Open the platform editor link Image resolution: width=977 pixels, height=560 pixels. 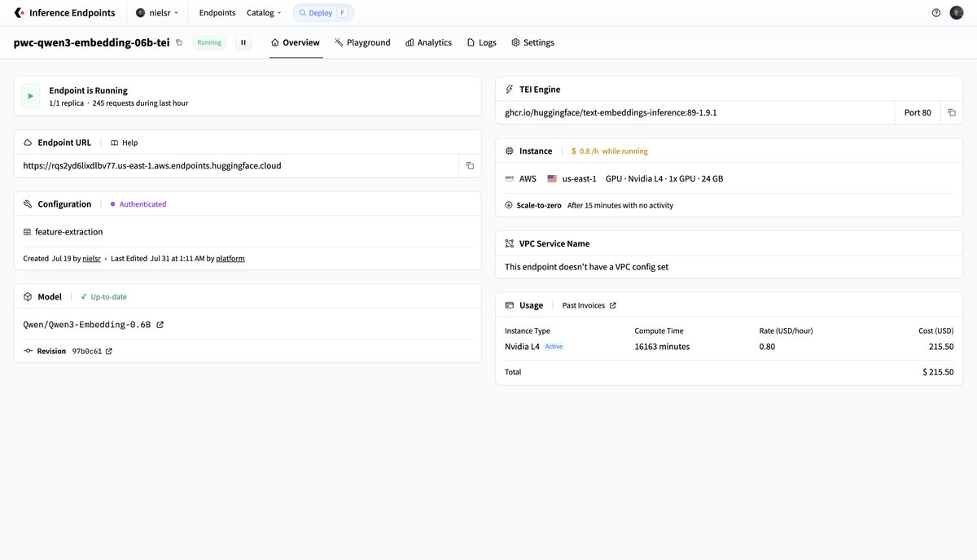coord(230,259)
